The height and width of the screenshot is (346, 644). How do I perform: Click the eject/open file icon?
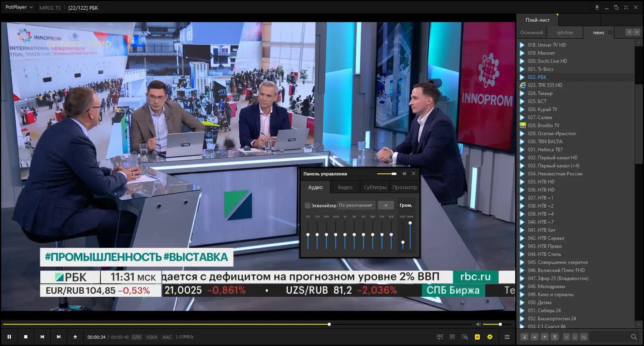pos(75,337)
